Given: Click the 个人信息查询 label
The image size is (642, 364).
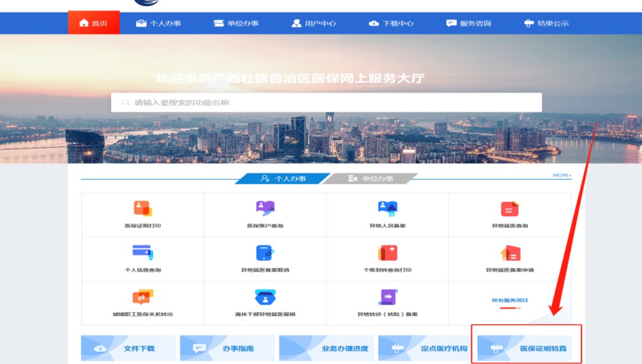Looking at the screenshot, I should click(143, 270).
